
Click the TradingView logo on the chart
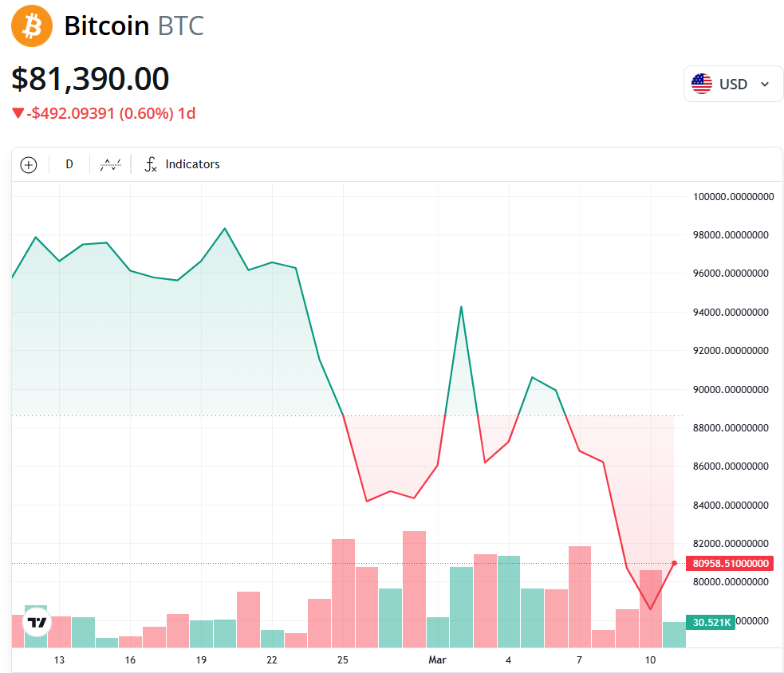click(37, 622)
